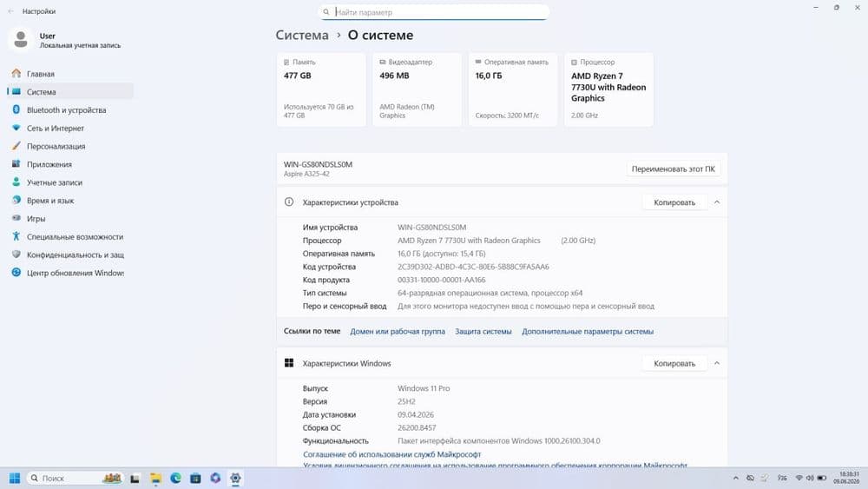This screenshot has height=489, width=868.
Task: Collapse the Характеристики Windows section chevron
Action: [x=717, y=363]
